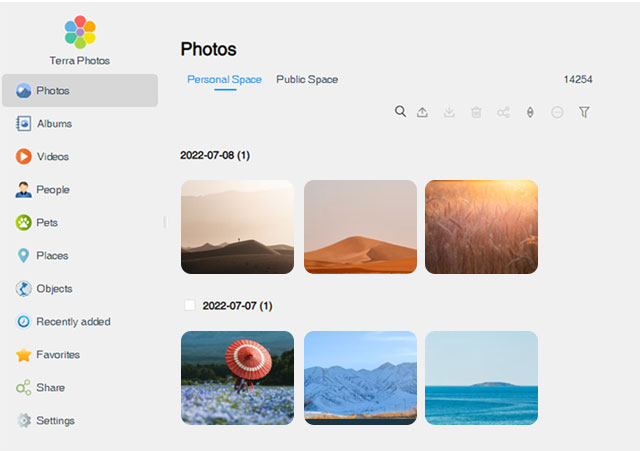Open Pets label in the sidebar
Screen dimensions: 640x451
point(47,222)
